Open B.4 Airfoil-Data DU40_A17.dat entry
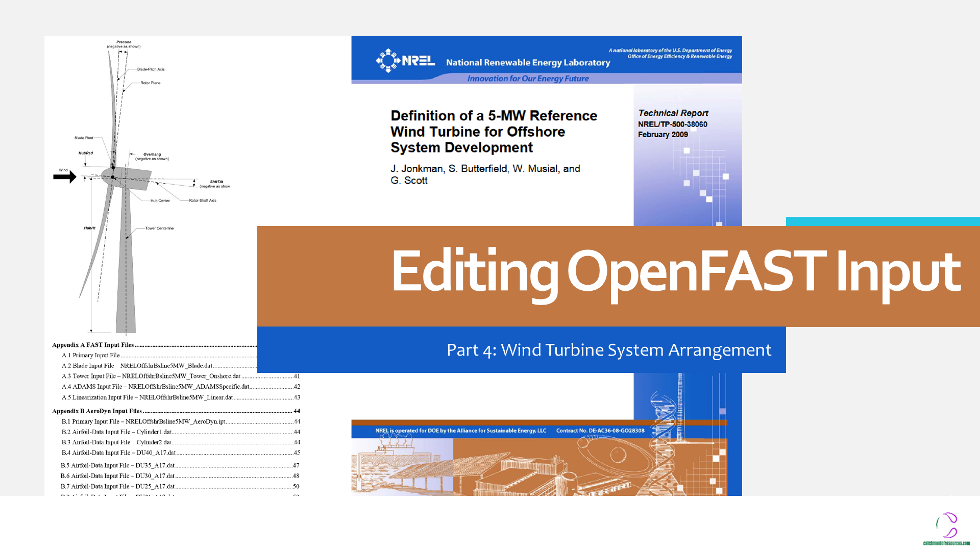This screenshot has width=980, height=551. click(118, 453)
